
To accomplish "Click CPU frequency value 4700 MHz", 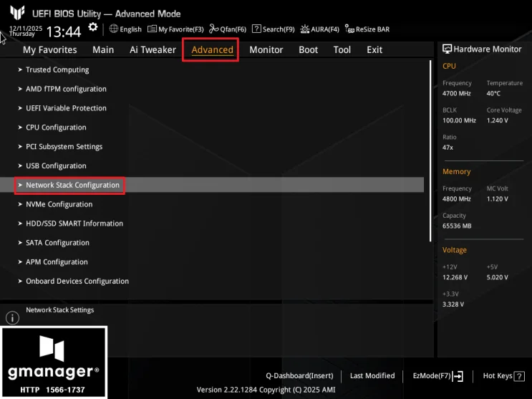I will click(456, 93).
